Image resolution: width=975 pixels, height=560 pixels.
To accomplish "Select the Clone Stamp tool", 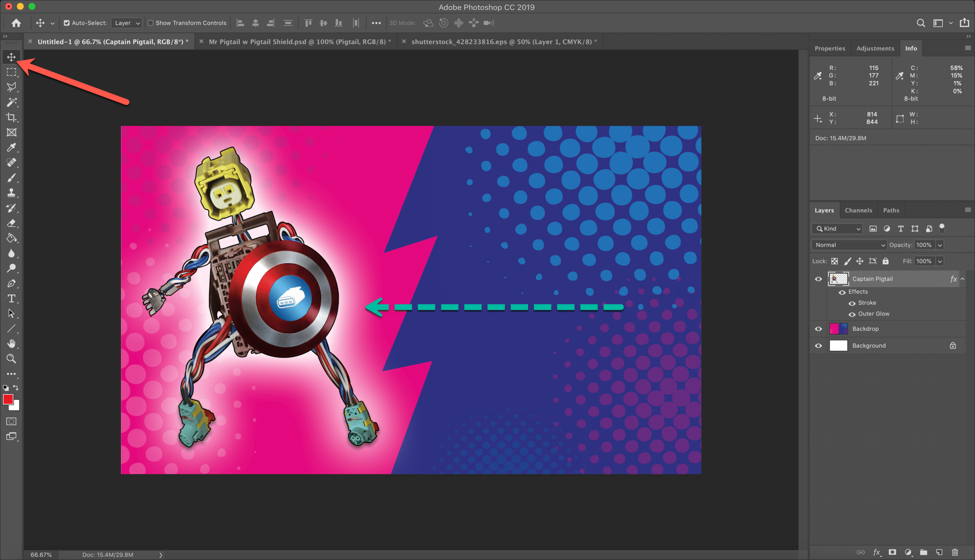I will (11, 192).
